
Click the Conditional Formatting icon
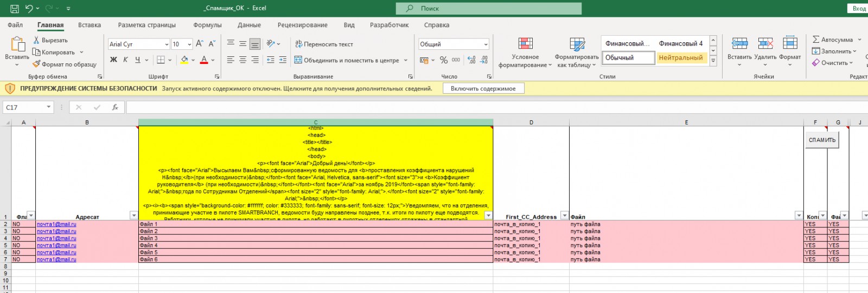tap(525, 44)
